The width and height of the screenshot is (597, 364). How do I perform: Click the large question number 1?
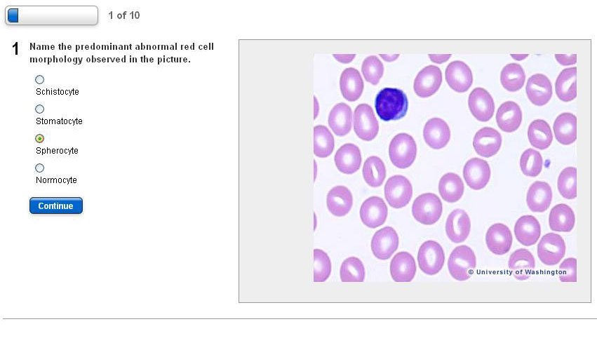(15, 49)
